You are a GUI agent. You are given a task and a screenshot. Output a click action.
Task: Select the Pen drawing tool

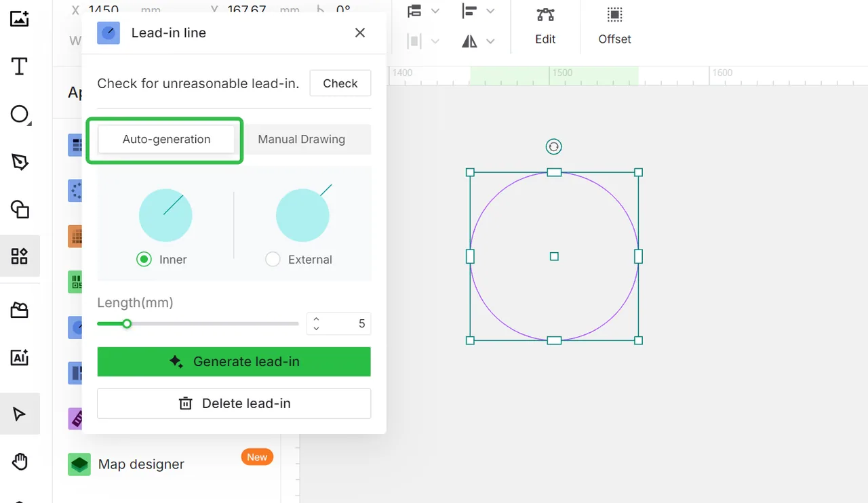pyautogui.click(x=20, y=162)
